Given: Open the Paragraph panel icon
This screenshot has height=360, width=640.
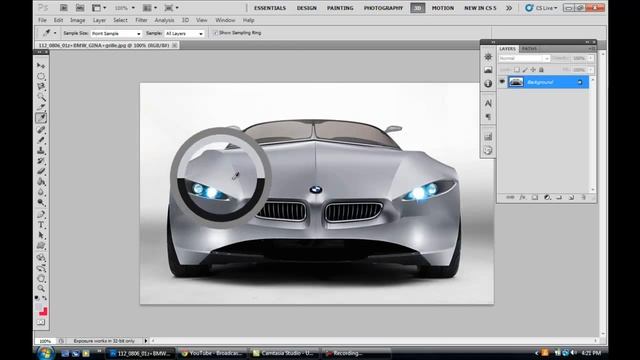Looking at the screenshot, I should tap(488, 117).
